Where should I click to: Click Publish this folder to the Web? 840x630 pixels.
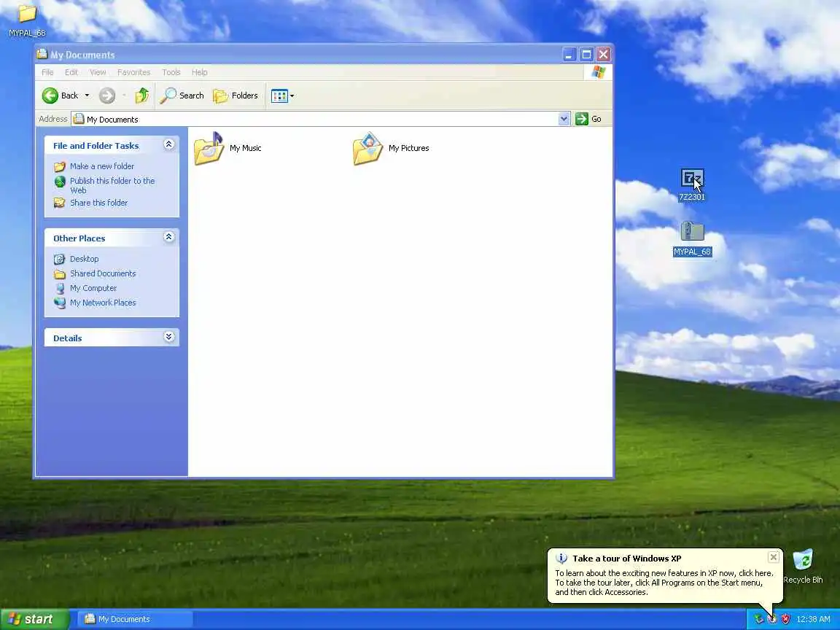112,185
